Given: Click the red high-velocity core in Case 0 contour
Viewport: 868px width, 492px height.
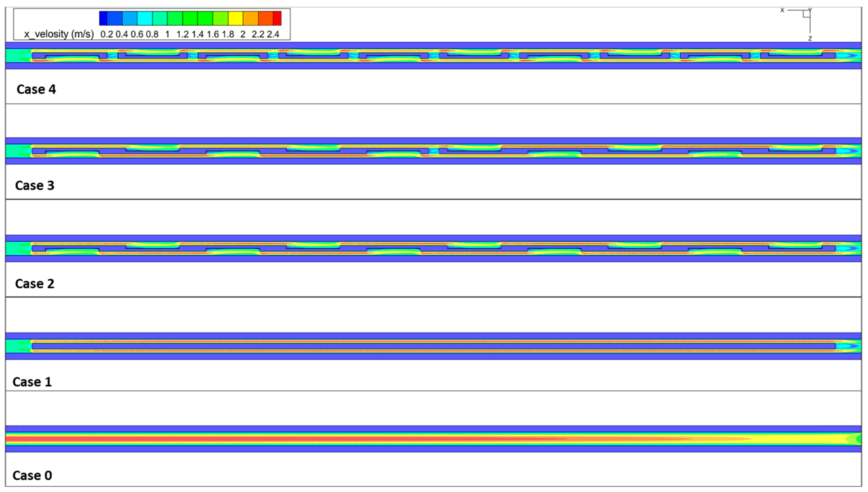Looking at the screenshot, I should [x=203, y=439].
